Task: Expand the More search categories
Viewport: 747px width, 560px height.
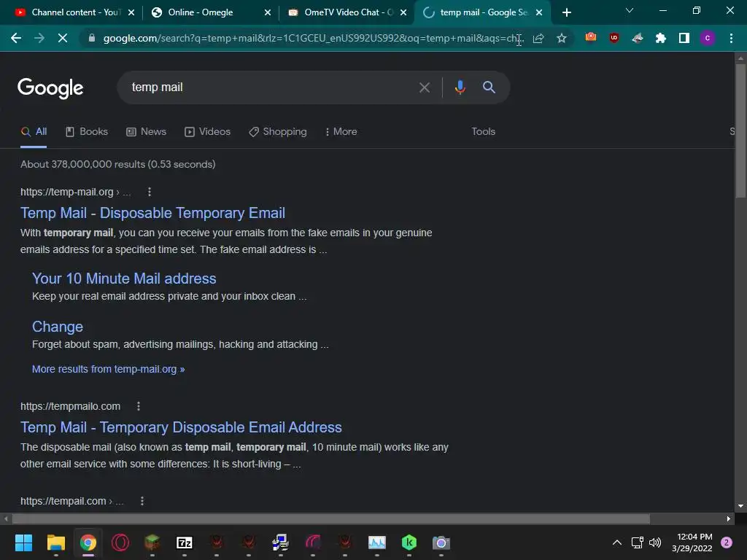Action: tap(341, 132)
